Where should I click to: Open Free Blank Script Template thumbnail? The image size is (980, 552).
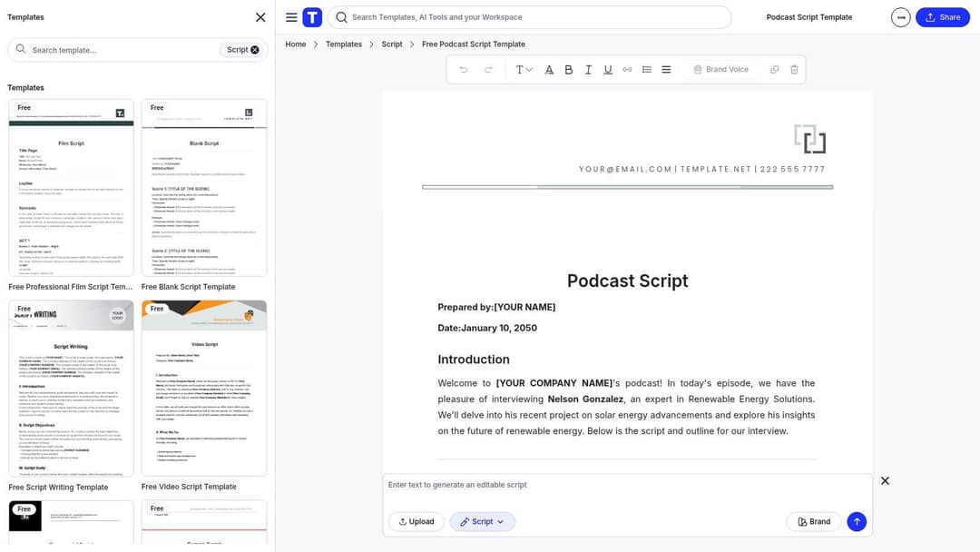204,188
